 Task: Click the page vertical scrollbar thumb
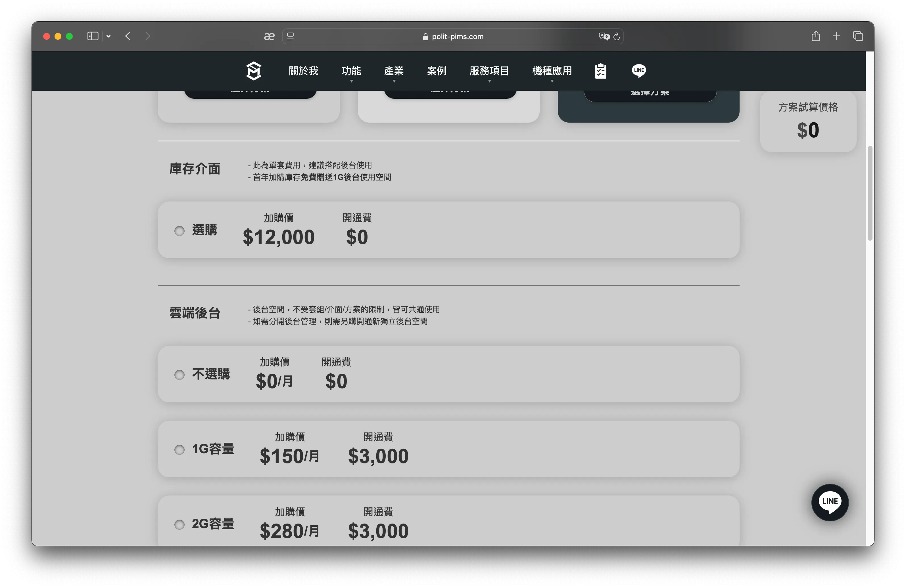pos(870,193)
